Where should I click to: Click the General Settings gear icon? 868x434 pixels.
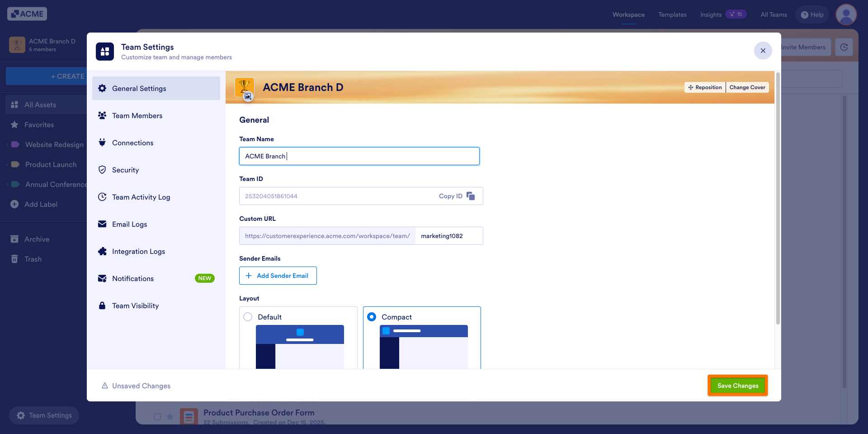pos(102,88)
